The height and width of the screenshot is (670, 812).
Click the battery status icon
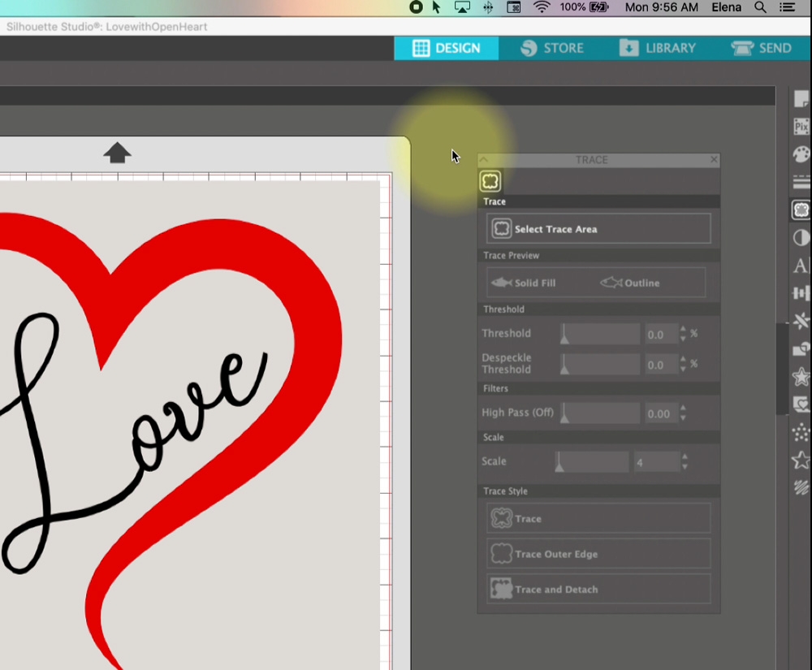point(598,7)
